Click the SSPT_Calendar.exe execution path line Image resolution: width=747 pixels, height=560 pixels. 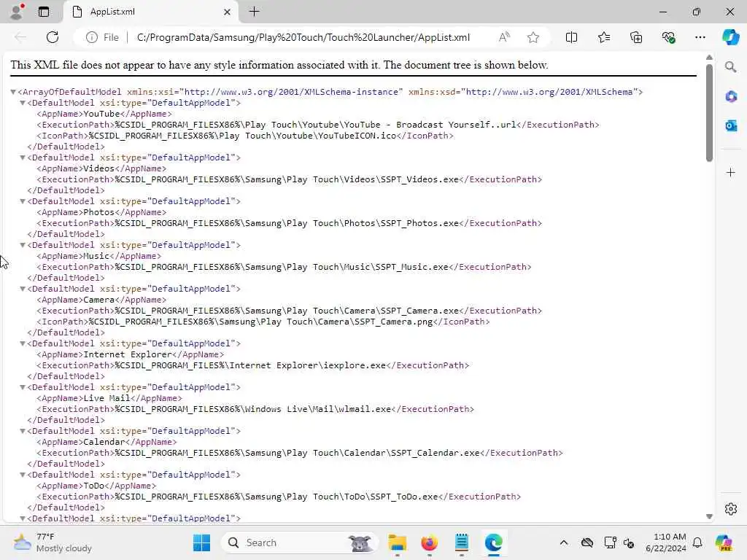pos(300,454)
